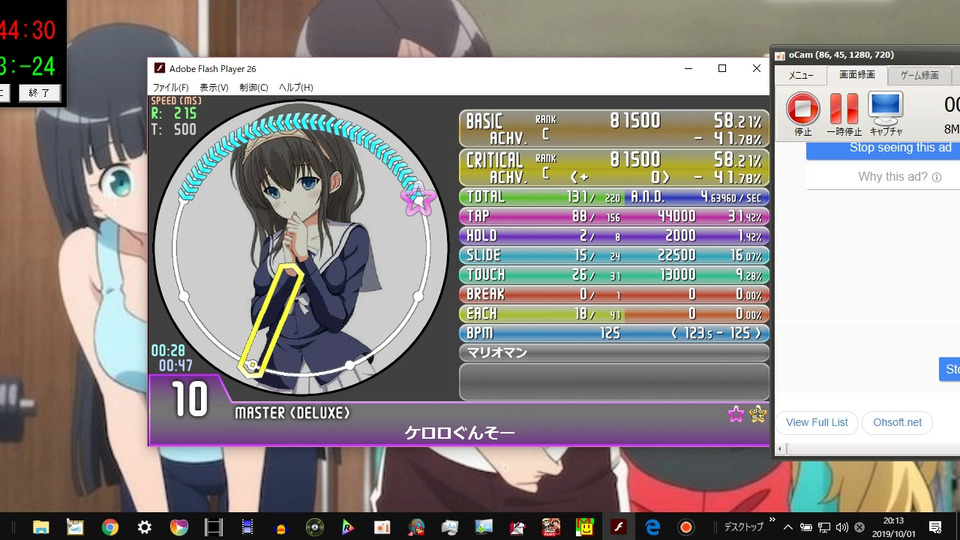Click the BREAK stats row
Image resolution: width=960 pixels, height=540 pixels.
(x=614, y=294)
